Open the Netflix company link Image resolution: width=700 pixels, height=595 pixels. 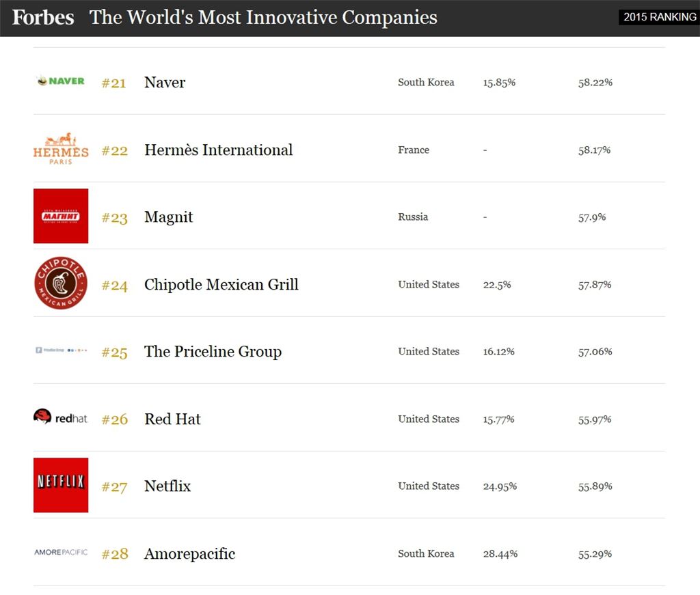(x=167, y=486)
